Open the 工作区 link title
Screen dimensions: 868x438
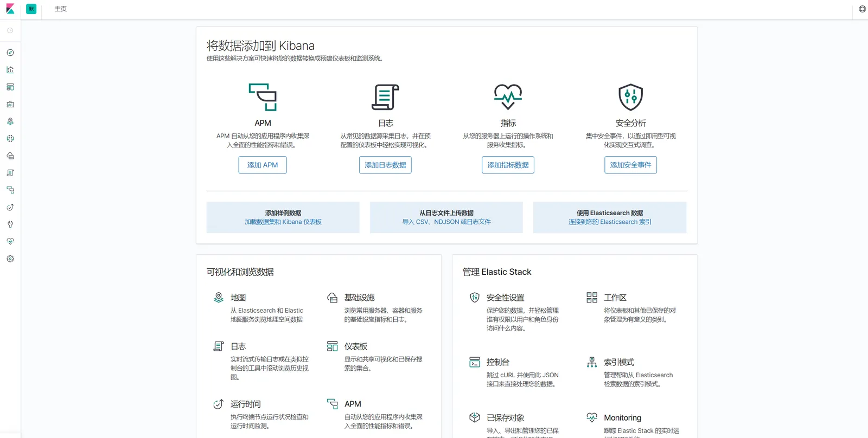(615, 298)
